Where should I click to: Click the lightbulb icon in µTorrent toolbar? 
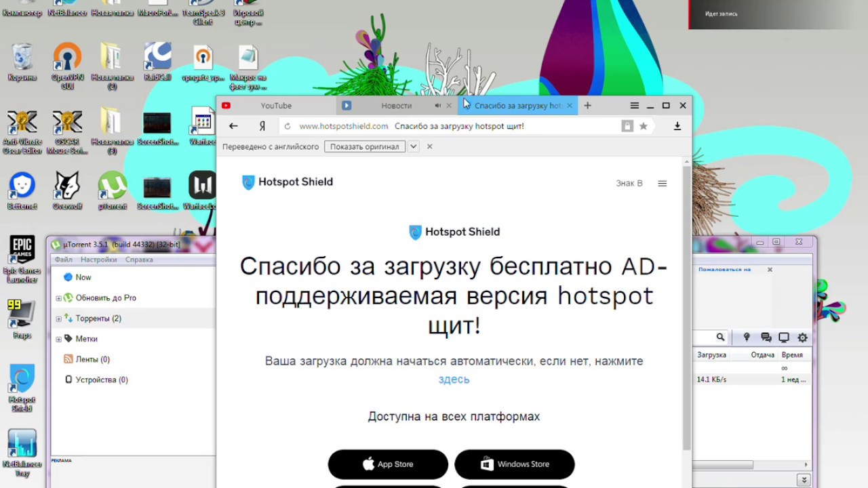click(747, 338)
